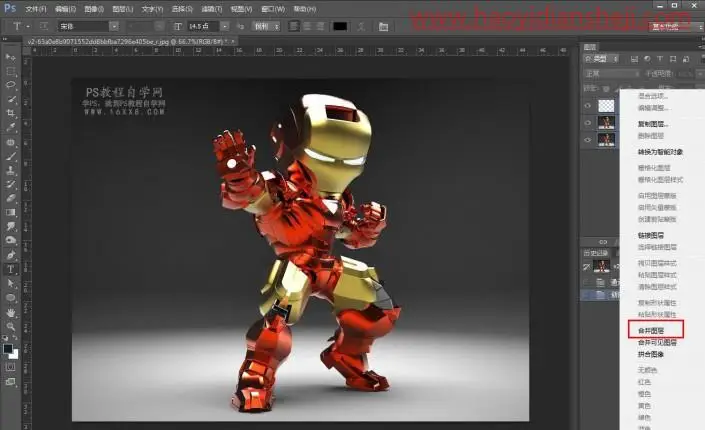Open the 图像(I) menu
Screen dimensions: 705x430
click(x=94, y=9)
